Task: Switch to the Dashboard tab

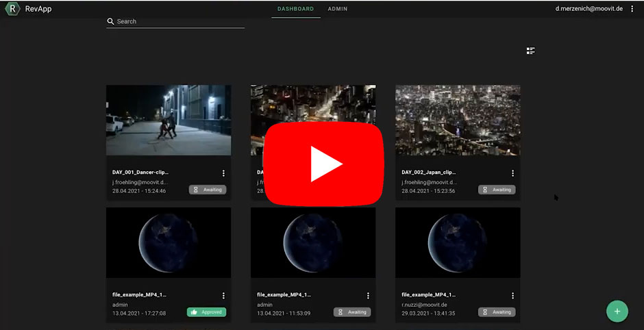Action: click(x=295, y=9)
